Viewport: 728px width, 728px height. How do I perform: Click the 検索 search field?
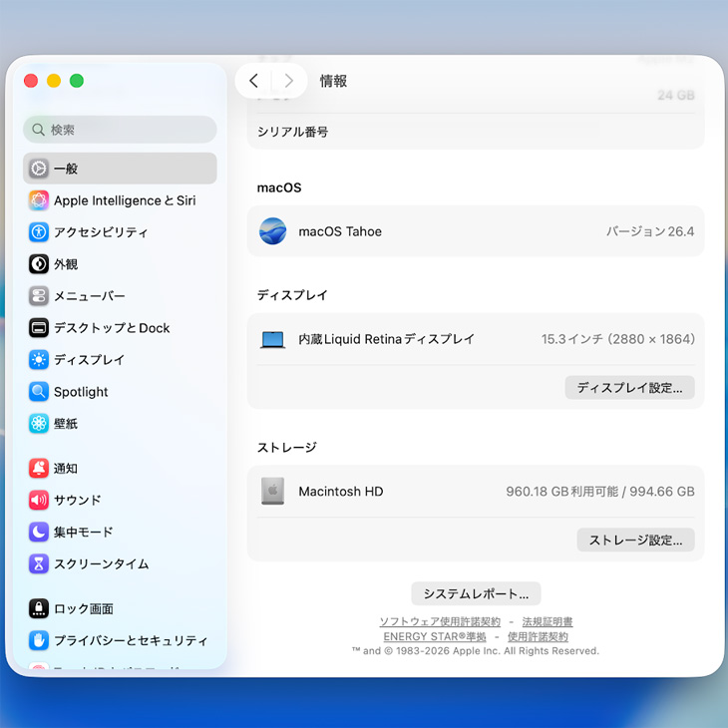click(x=120, y=130)
